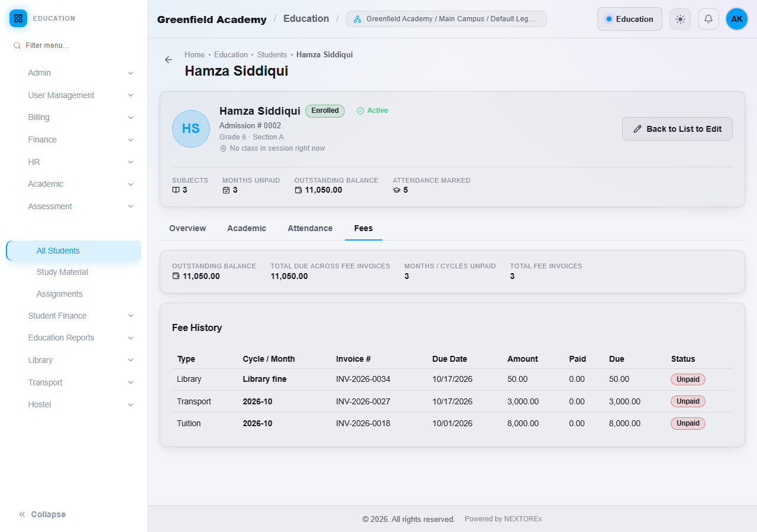Viewport: 757px width, 532px height.
Task: Toggle the light/dark theme sun icon
Action: [x=680, y=19]
